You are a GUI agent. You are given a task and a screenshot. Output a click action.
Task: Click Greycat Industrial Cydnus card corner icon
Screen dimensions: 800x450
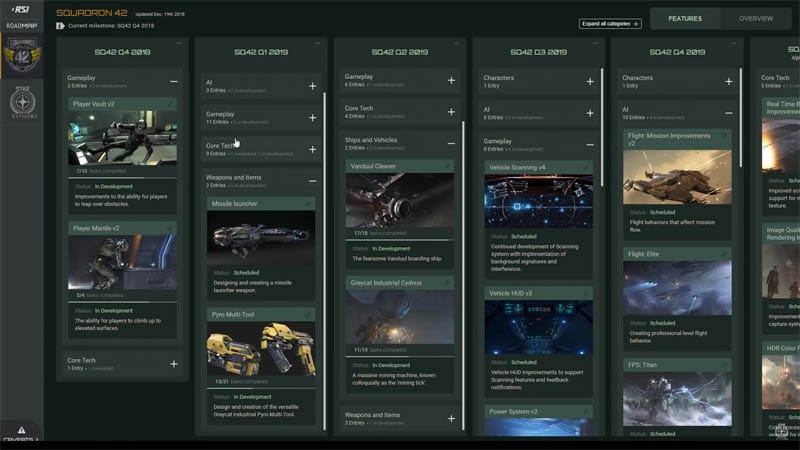447,283
